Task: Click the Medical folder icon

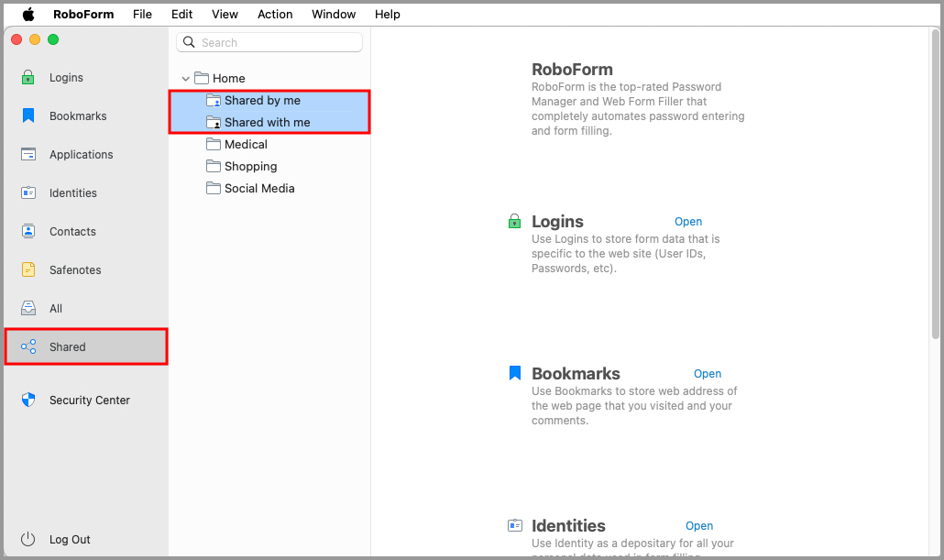Action: tap(214, 144)
